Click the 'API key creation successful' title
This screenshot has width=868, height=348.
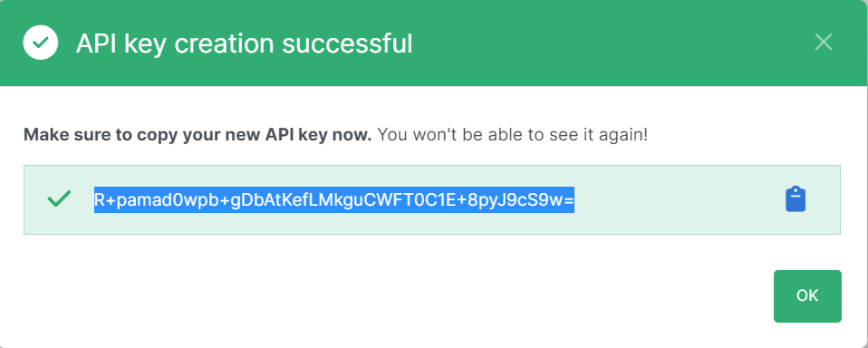(x=244, y=43)
